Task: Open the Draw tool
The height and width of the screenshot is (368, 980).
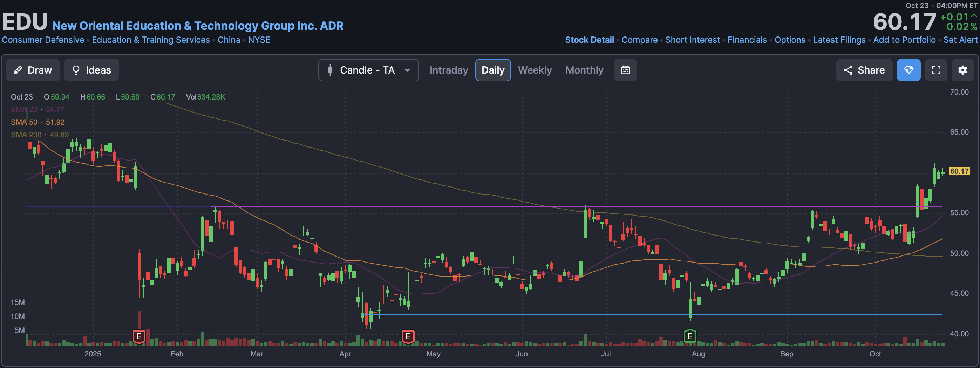Action: pos(33,70)
